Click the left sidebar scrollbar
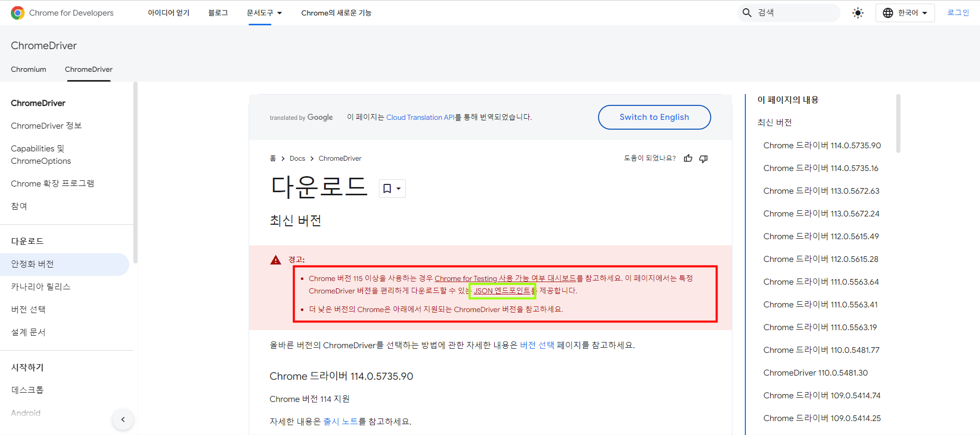This screenshot has height=435, width=980. pos(135,173)
